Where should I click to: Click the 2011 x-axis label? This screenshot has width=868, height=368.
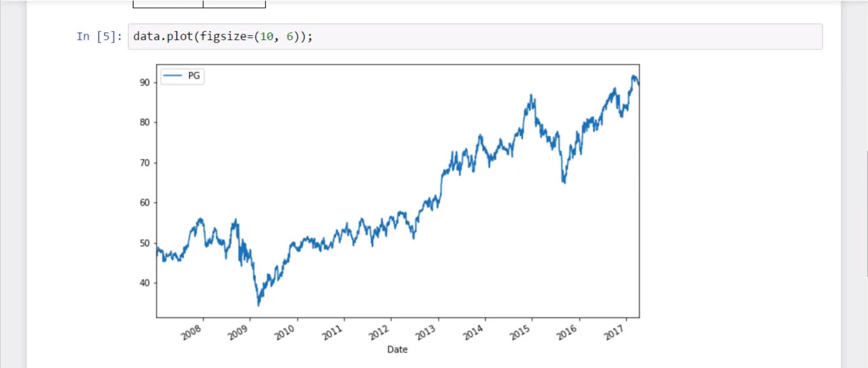pyautogui.click(x=332, y=332)
